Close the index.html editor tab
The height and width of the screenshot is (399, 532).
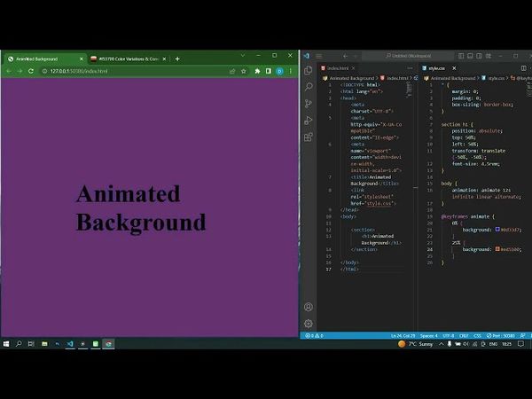click(353, 68)
